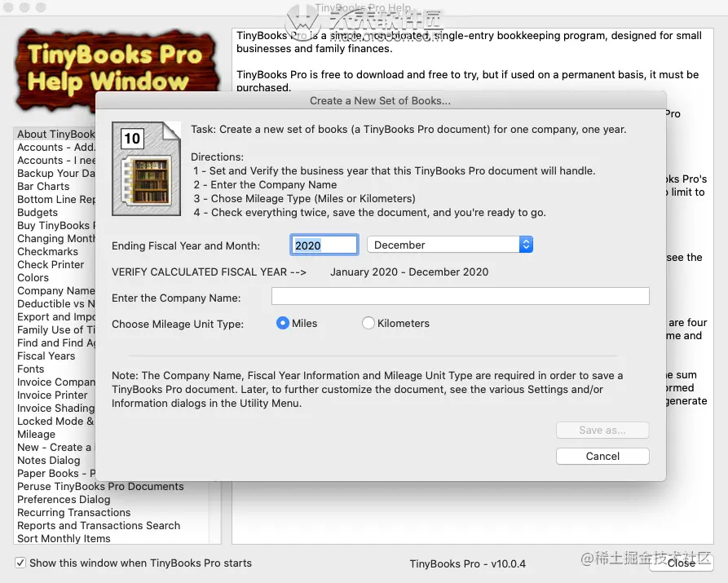Select Export and Import help topic
The width and height of the screenshot is (728, 583).
[x=55, y=316]
